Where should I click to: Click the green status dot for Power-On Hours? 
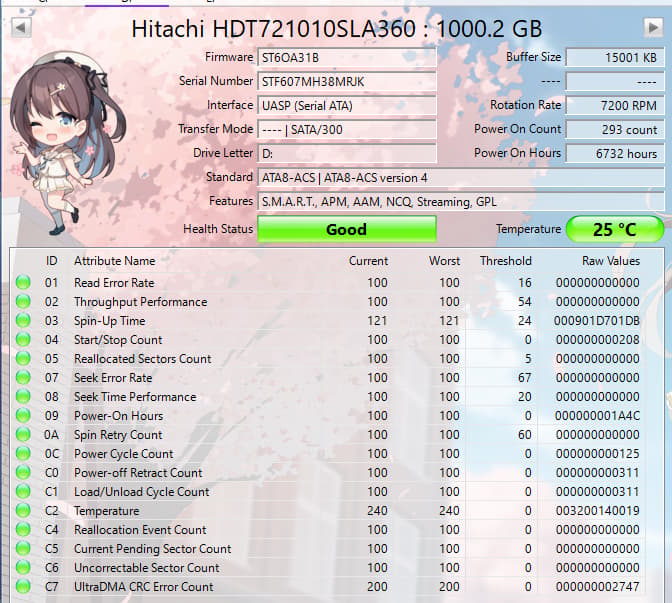pyautogui.click(x=23, y=415)
